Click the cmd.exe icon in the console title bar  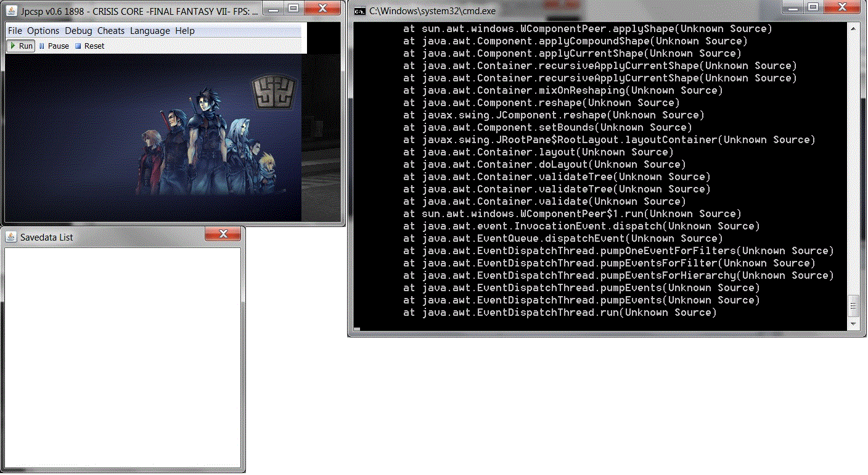[x=359, y=10]
